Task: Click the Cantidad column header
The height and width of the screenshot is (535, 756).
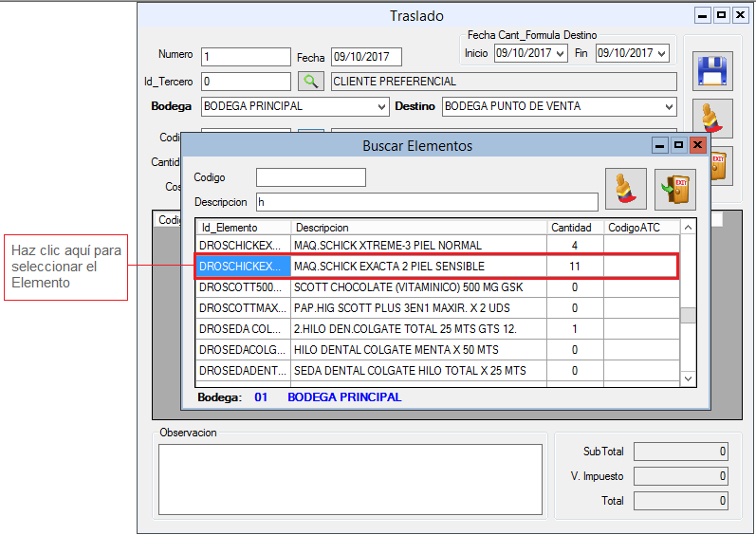Action: (572, 228)
